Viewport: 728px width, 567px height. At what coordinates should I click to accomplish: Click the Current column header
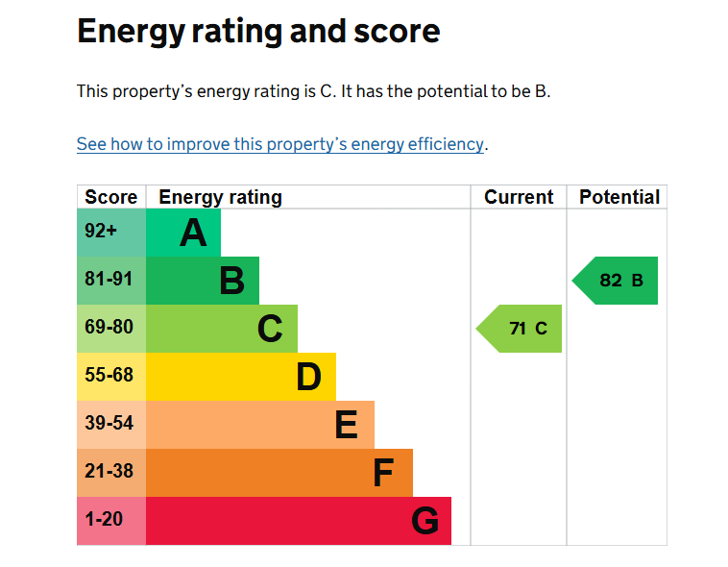pyautogui.click(x=519, y=197)
